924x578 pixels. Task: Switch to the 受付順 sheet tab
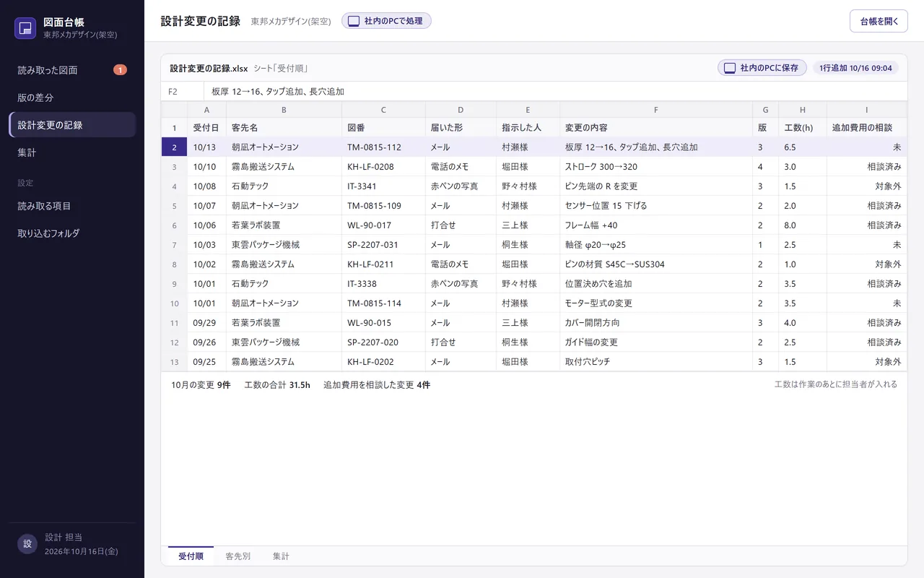pyautogui.click(x=191, y=556)
